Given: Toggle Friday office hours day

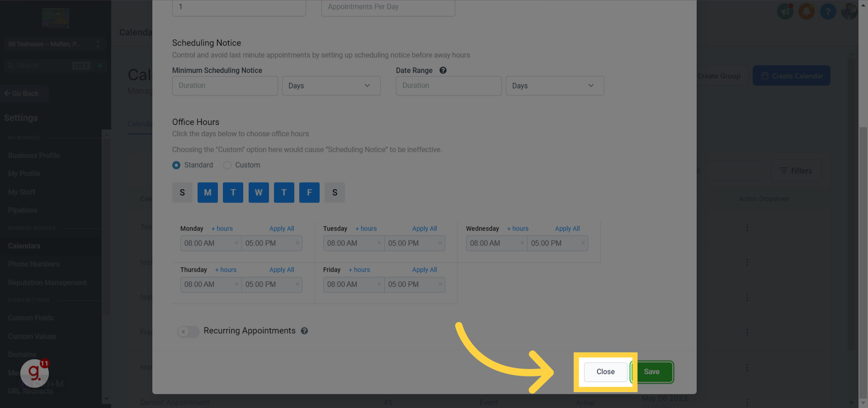Looking at the screenshot, I should point(309,192).
